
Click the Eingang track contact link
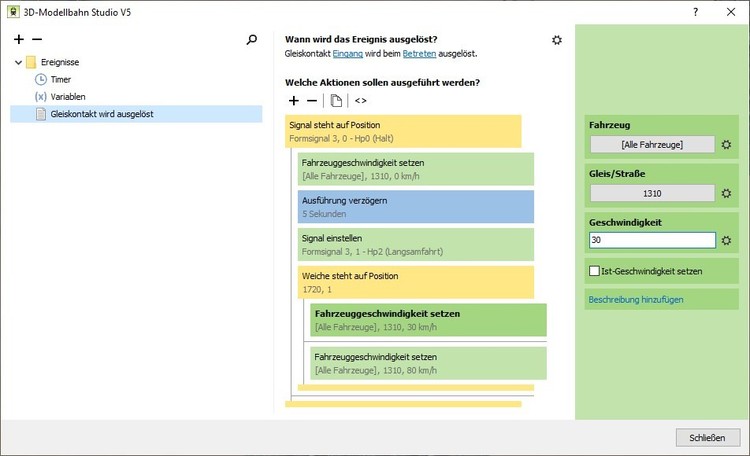pos(349,52)
